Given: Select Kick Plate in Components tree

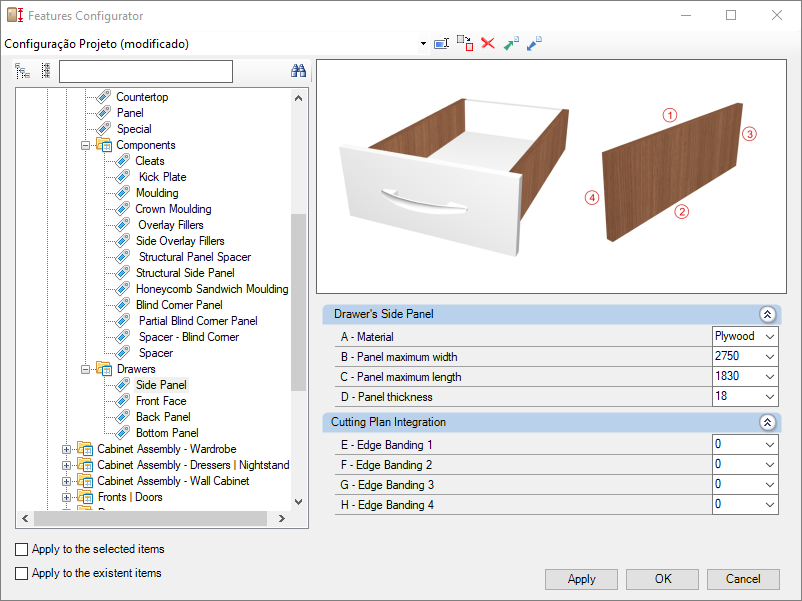Looking at the screenshot, I should click(x=162, y=177).
